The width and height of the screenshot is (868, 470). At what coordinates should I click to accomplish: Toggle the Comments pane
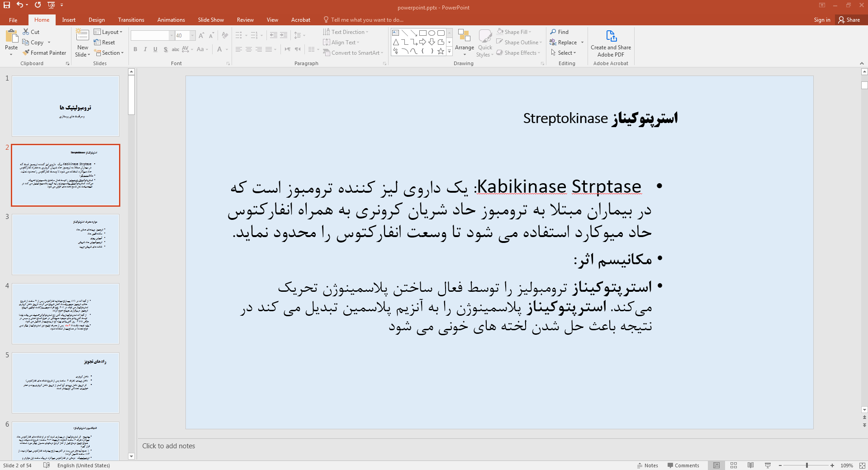[x=683, y=465]
